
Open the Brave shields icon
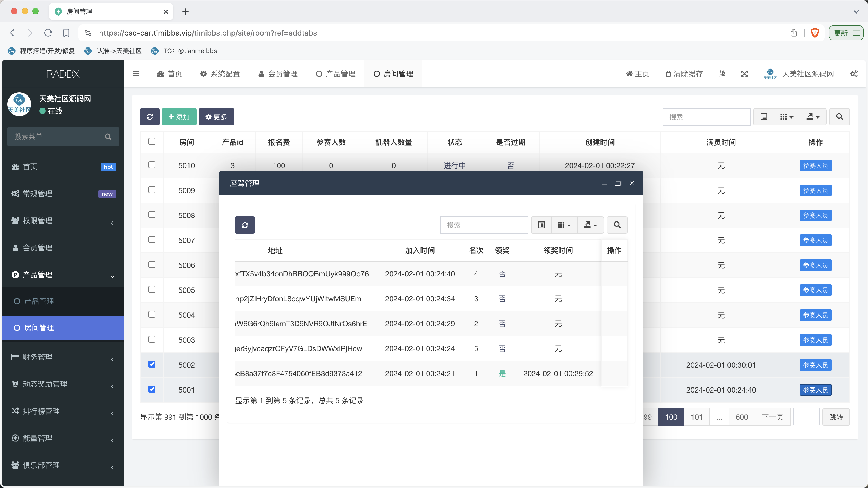click(815, 33)
